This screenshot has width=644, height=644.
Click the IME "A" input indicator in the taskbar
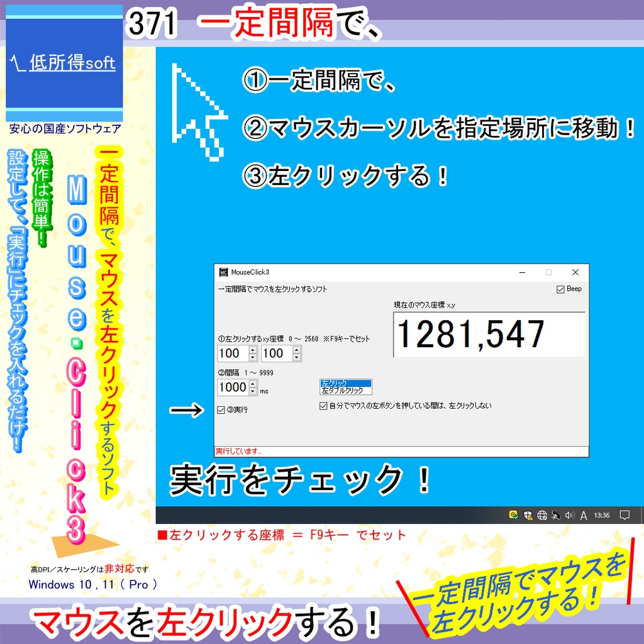pyautogui.click(x=584, y=516)
